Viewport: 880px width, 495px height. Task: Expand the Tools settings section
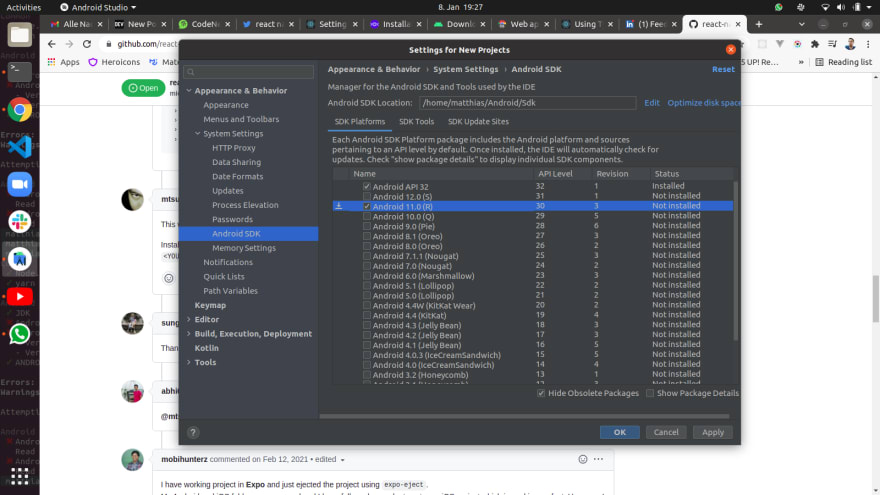point(189,362)
